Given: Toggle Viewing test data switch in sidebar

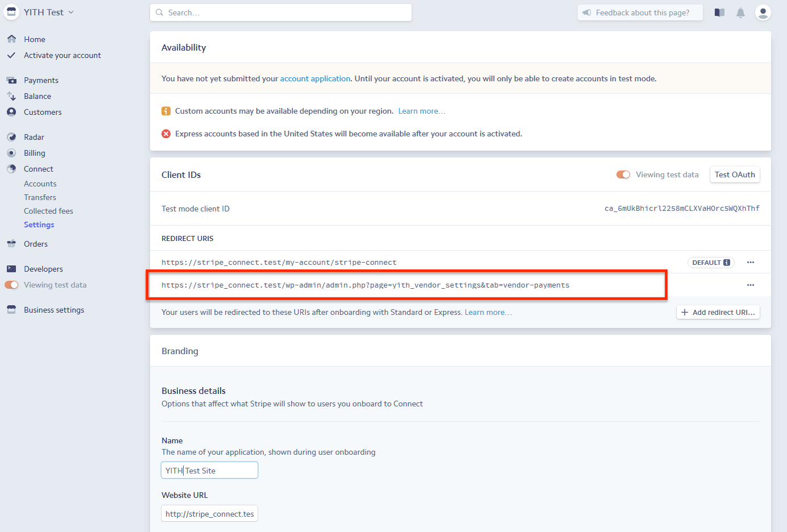Looking at the screenshot, I should pos(11,285).
